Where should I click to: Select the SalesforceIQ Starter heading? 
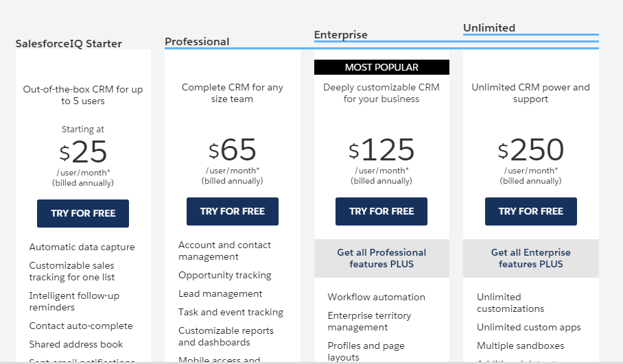click(69, 44)
